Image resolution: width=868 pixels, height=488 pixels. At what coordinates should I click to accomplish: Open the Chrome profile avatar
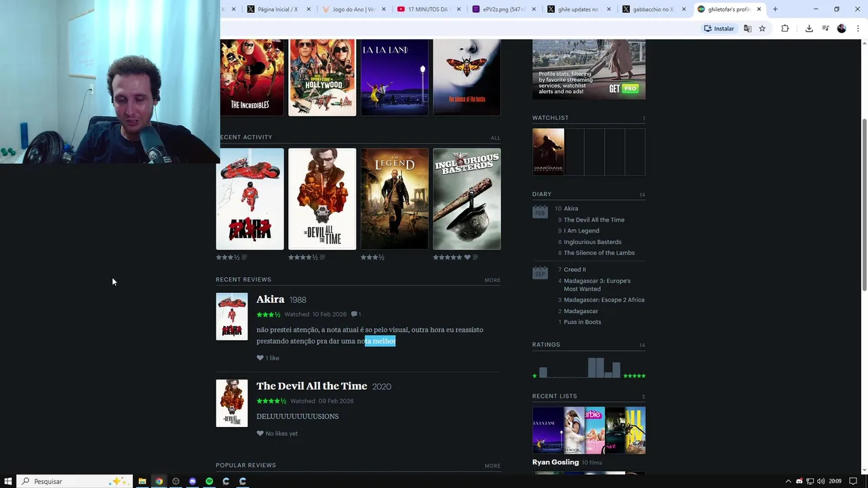[842, 28]
